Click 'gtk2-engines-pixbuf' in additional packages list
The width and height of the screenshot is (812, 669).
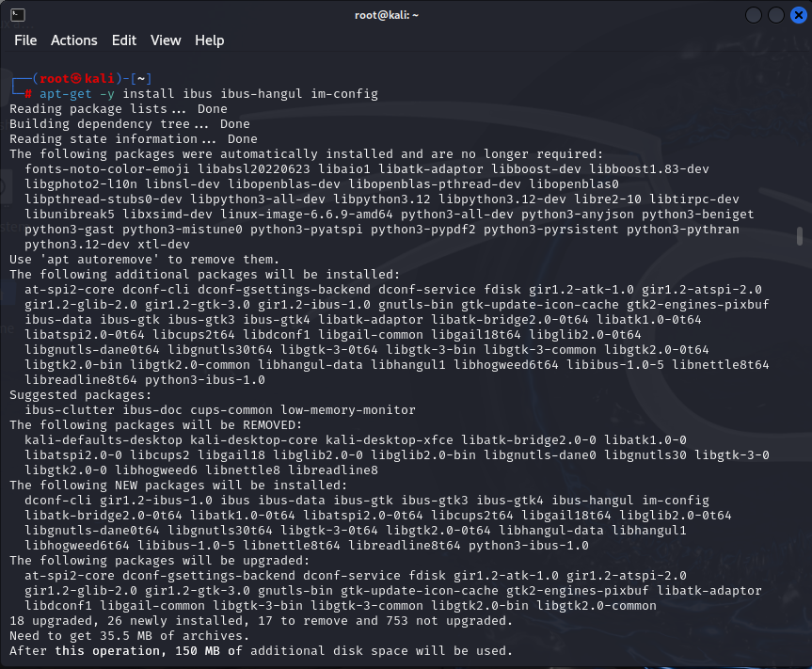coord(697,304)
